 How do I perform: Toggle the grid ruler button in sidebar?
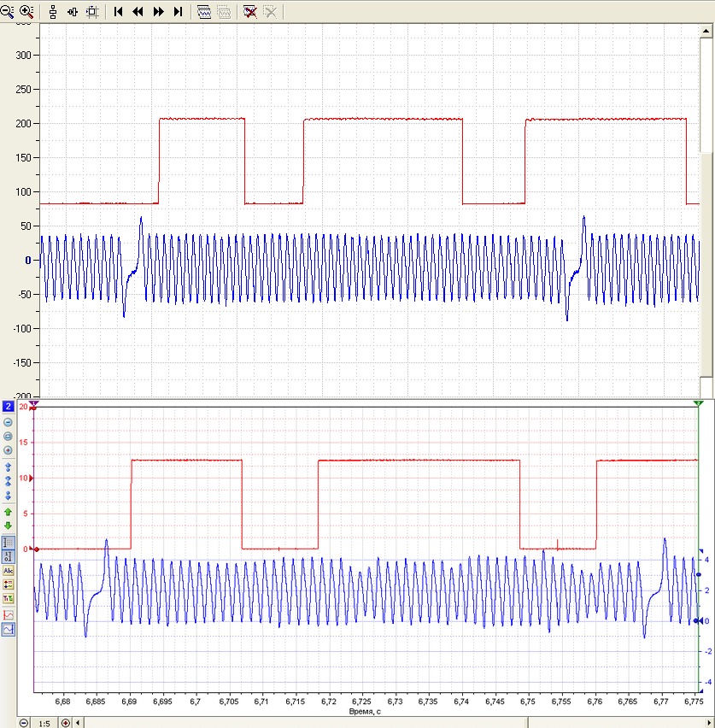8,543
